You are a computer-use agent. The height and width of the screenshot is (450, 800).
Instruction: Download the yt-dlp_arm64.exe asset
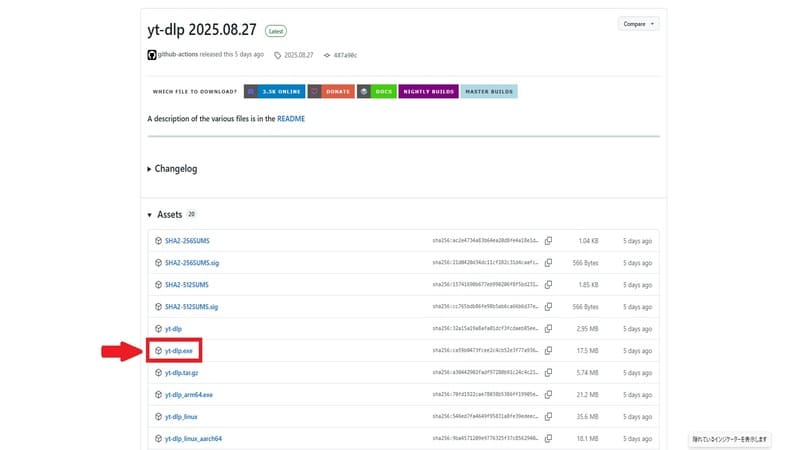click(x=189, y=394)
